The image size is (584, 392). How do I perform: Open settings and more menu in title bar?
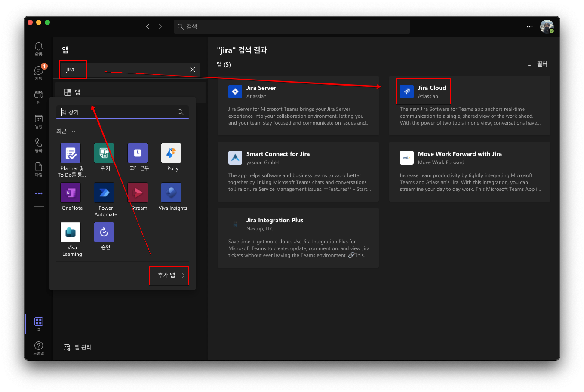click(x=530, y=27)
